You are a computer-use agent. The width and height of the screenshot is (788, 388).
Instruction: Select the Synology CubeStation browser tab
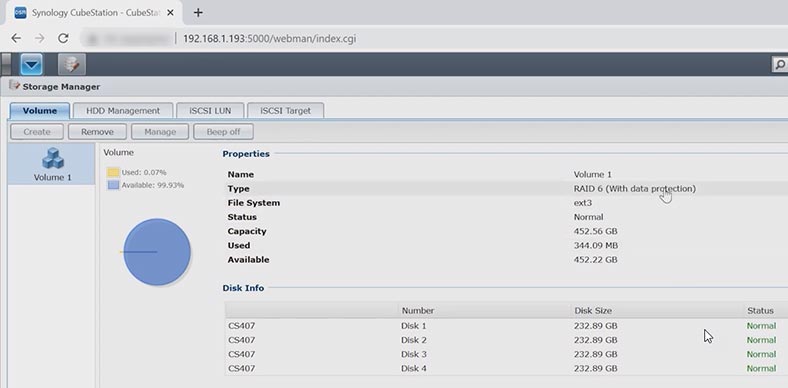[93, 13]
